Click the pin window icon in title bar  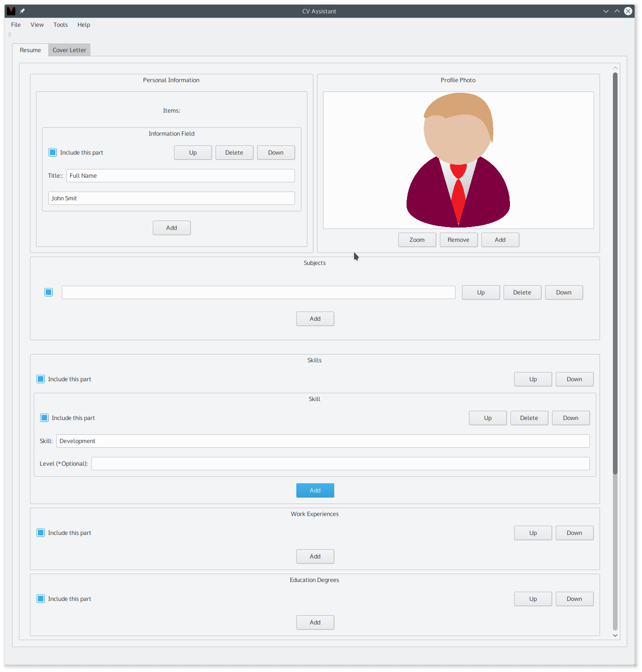(x=22, y=11)
